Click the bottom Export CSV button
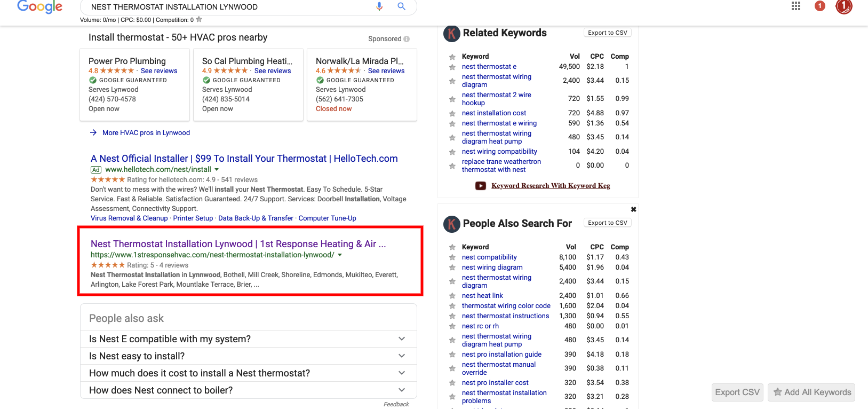The image size is (868, 409). click(x=737, y=392)
